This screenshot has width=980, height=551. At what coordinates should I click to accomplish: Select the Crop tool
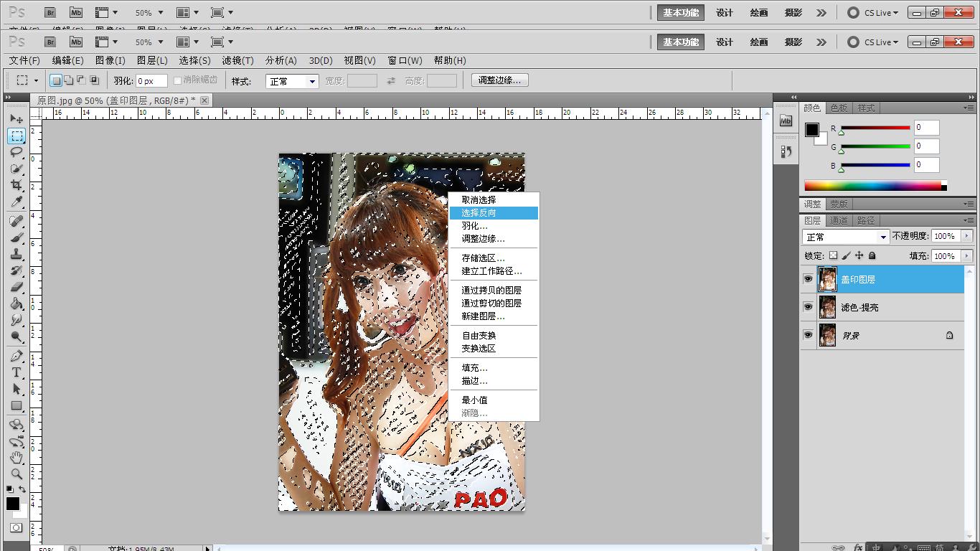16,185
